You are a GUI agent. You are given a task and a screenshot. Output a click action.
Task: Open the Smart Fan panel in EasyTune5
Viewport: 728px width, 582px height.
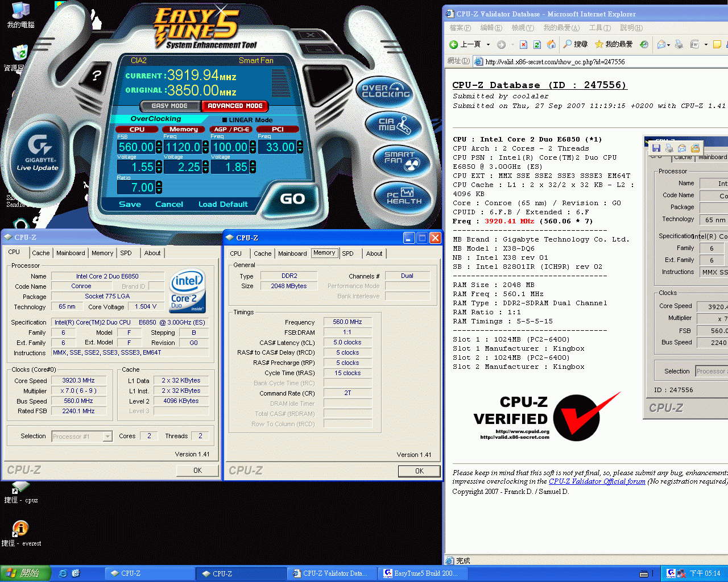click(x=402, y=160)
